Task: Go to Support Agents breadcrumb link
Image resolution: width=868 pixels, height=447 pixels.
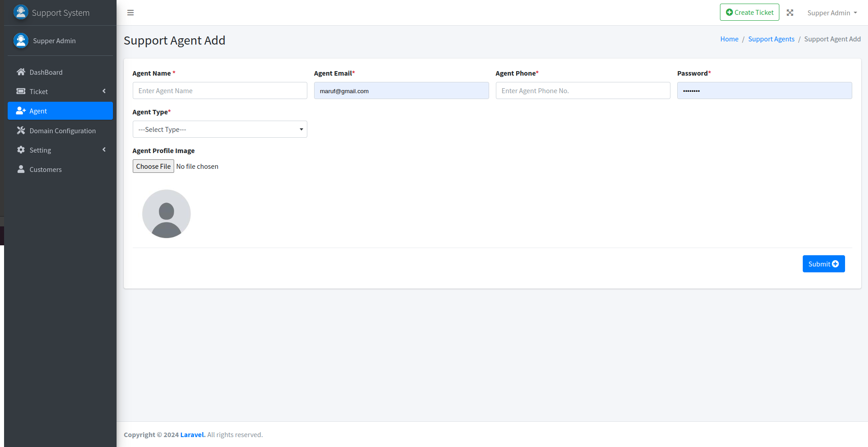Action: 771,39
